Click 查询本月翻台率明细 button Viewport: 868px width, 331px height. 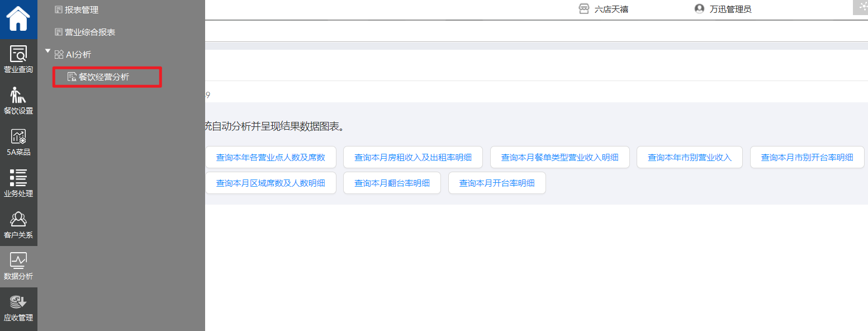tap(392, 183)
